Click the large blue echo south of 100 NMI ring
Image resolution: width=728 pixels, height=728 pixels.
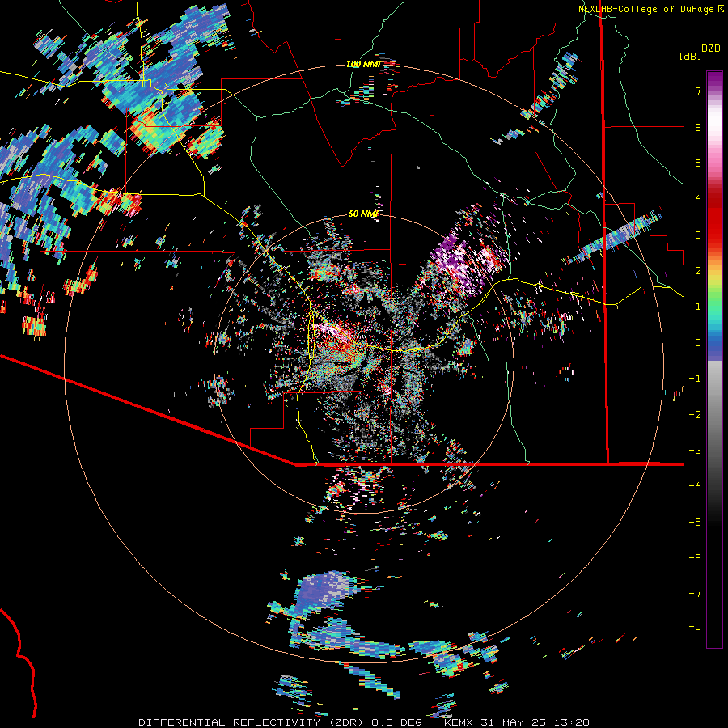point(323,592)
